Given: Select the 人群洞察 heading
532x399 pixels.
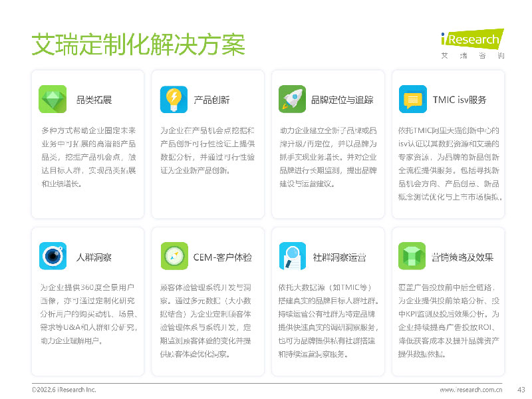Looking at the screenshot, I should tap(94, 257).
